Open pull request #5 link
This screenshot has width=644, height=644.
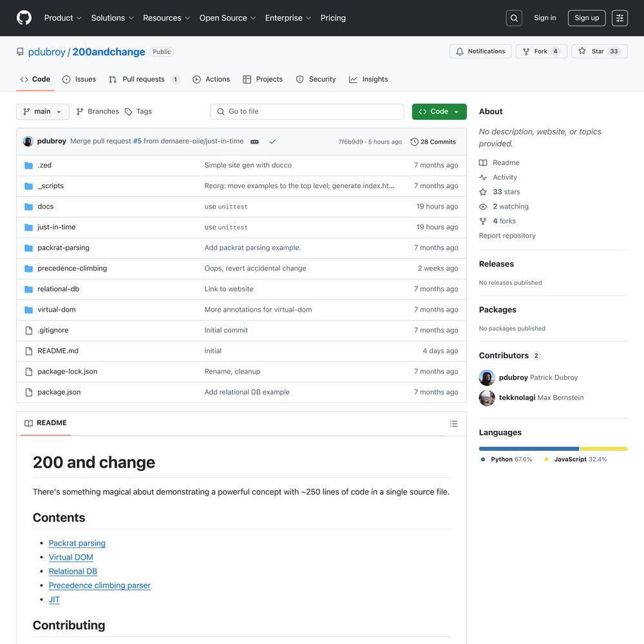pos(137,141)
